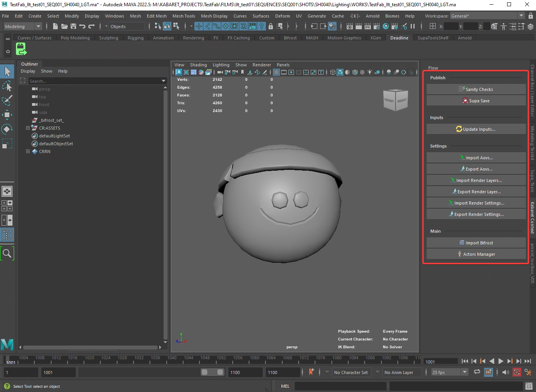This screenshot has width=536, height=392.
Task: Click the range slider bar handle
Action: [212, 372]
